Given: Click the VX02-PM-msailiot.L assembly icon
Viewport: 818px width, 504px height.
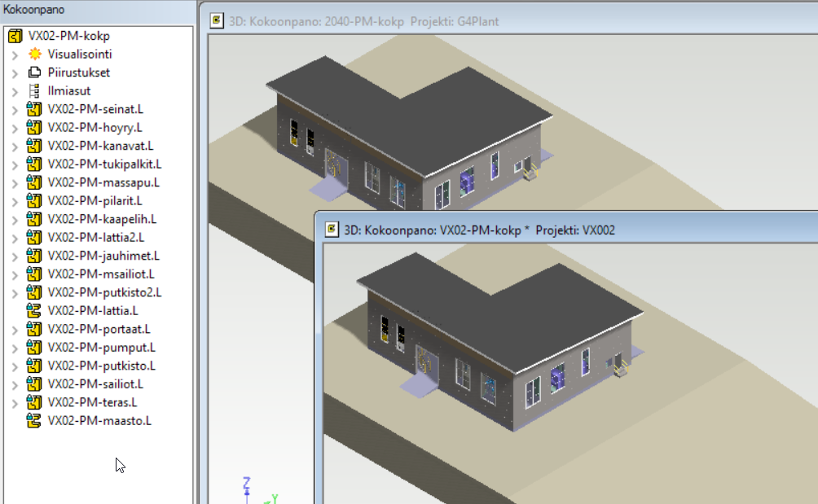Looking at the screenshot, I should pos(34,274).
